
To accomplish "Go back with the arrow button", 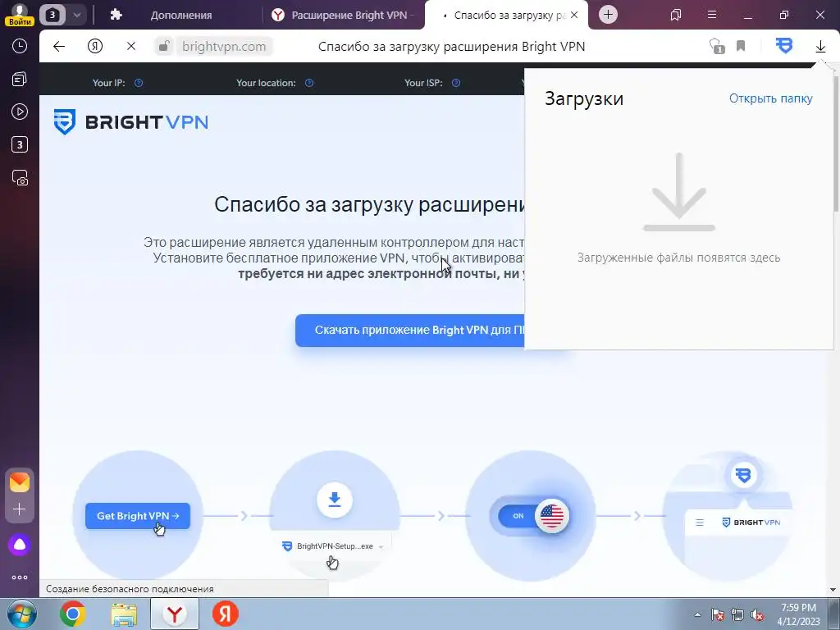I will [59, 46].
